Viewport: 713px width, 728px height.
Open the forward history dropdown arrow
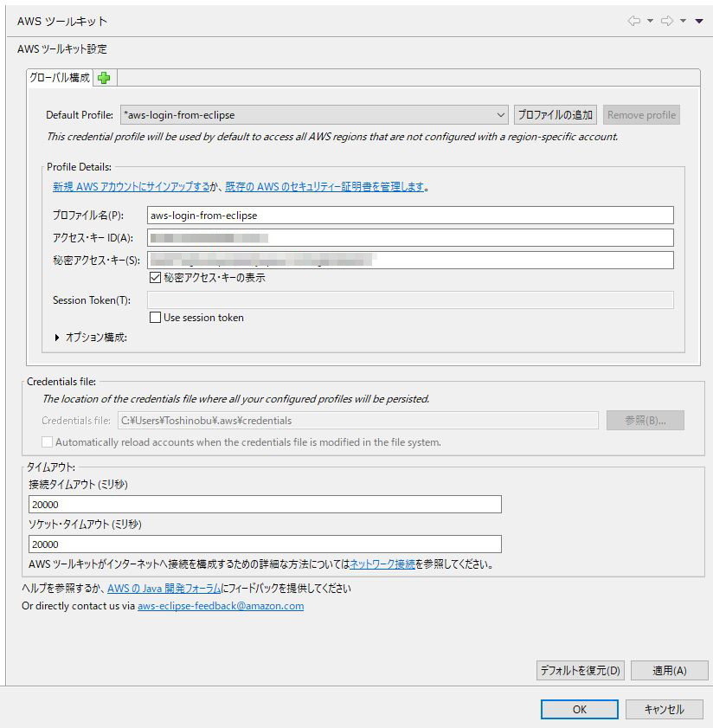coord(684,21)
